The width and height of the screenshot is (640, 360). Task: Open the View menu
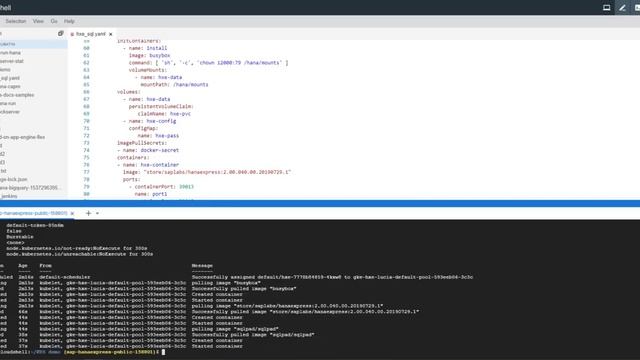(x=38, y=21)
